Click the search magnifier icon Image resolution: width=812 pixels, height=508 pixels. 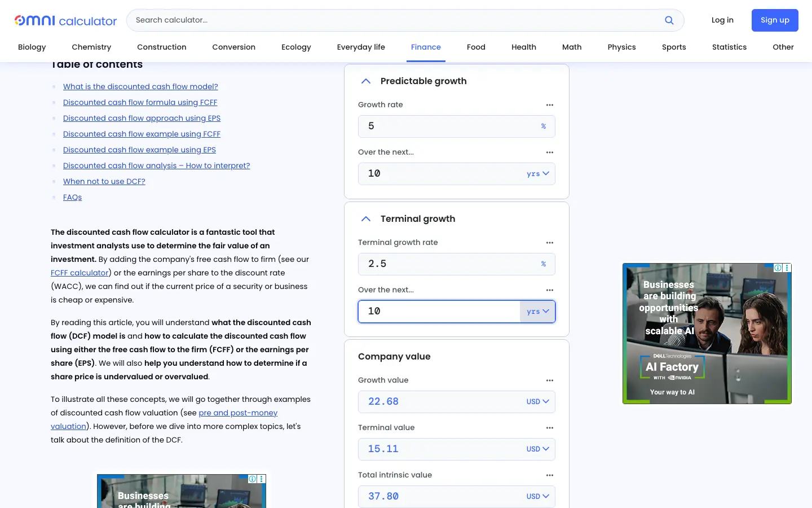[x=669, y=20]
